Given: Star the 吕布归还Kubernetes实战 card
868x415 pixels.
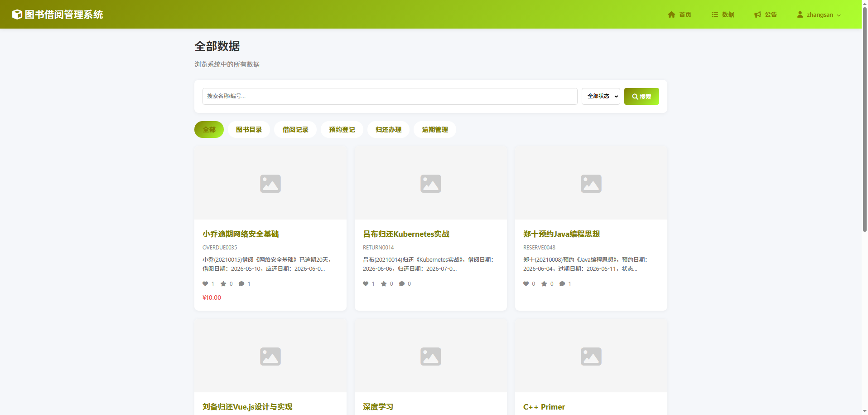Looking at the screenshot, I should coord(384,284).
